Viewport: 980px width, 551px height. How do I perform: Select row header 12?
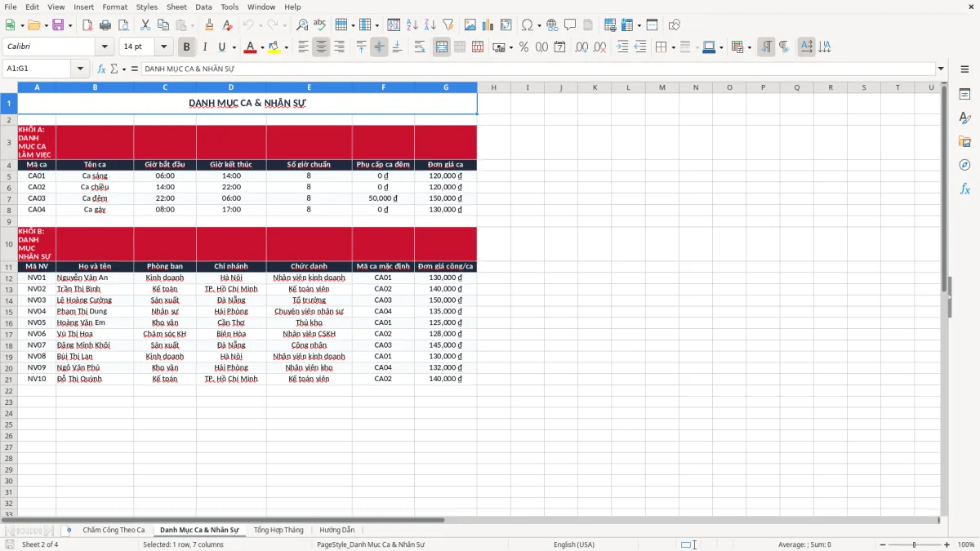9,278
